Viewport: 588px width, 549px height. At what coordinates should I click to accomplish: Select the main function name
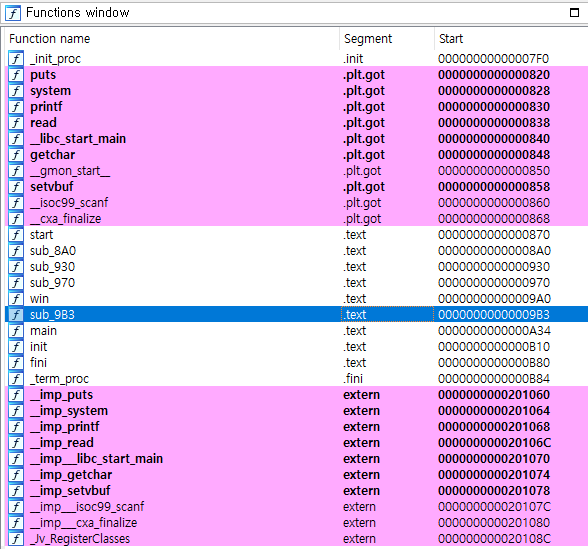pyautogui.click(x=44, y=331)
